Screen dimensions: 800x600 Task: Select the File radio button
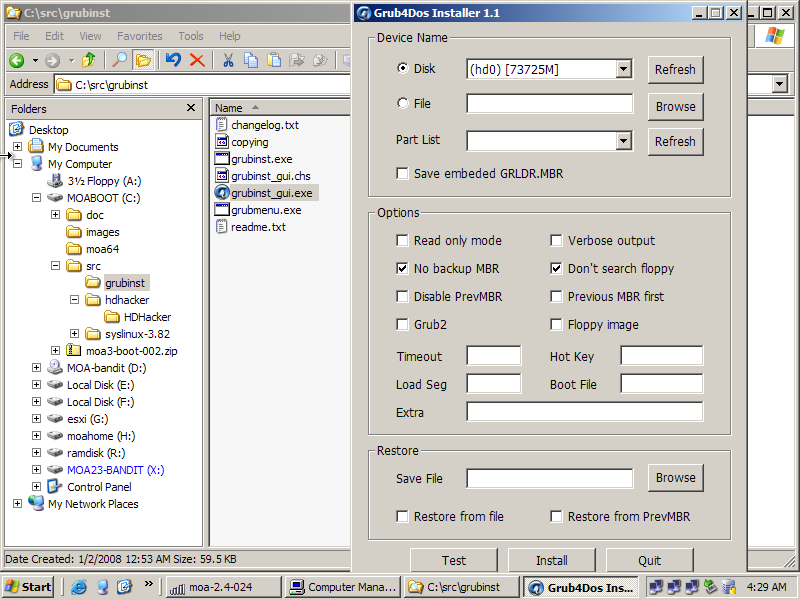coord(403,103)
